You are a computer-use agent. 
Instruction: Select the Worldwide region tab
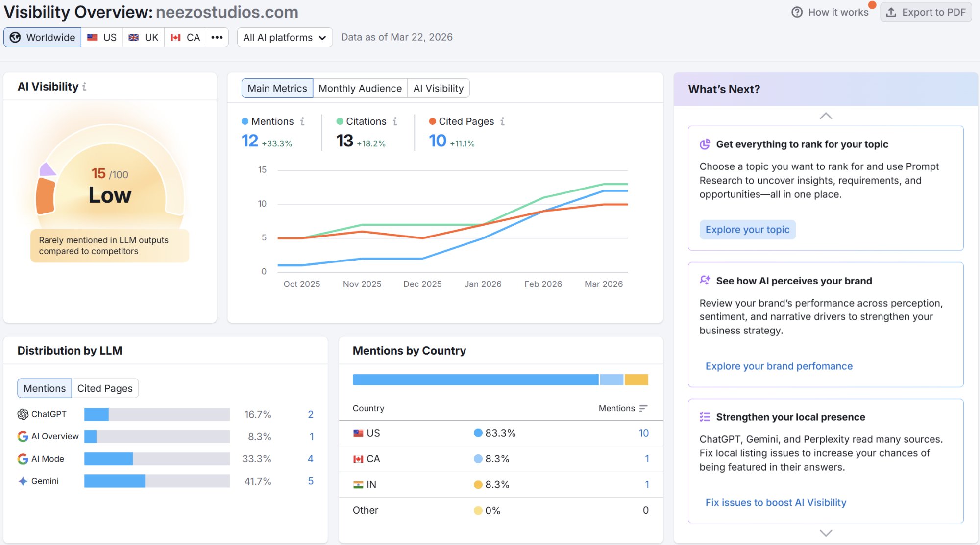point(42,37)
